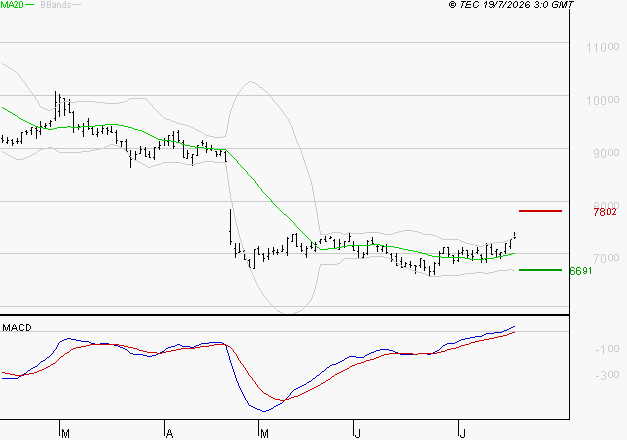Click the MACD panel label

click(17, 328)
